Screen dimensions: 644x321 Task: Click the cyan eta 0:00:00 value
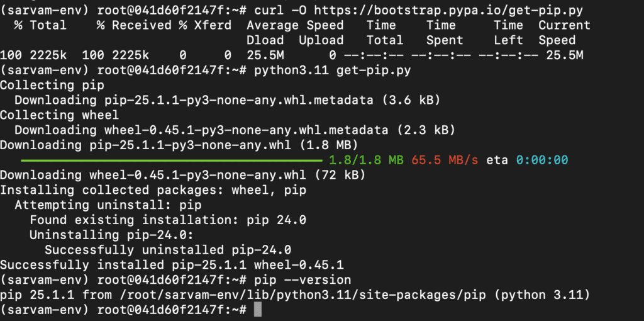541,160
